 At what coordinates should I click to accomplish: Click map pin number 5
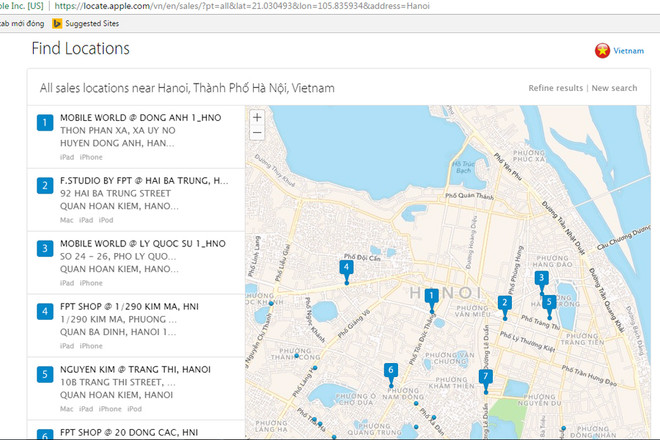point(549,301)
